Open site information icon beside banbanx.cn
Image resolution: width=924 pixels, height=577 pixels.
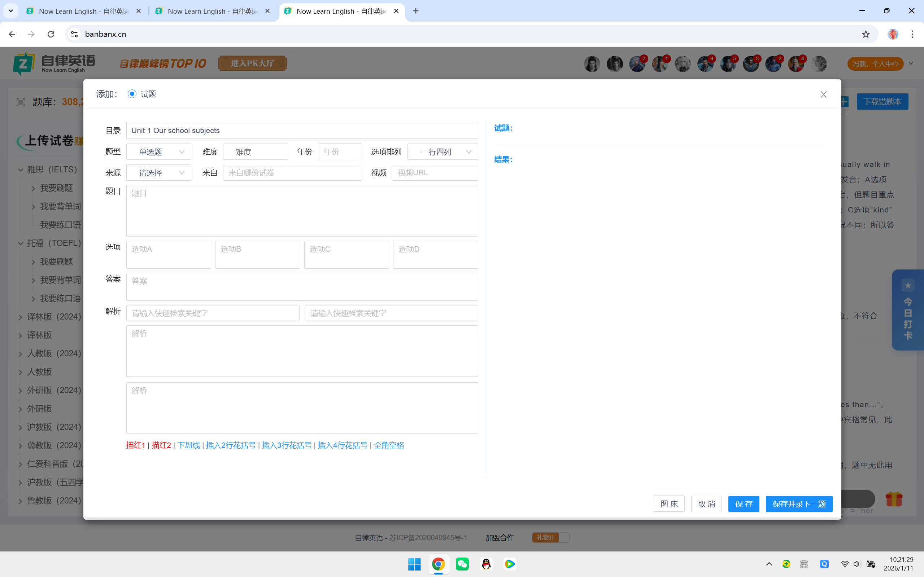pyautogui.click(x=74, y=34)
